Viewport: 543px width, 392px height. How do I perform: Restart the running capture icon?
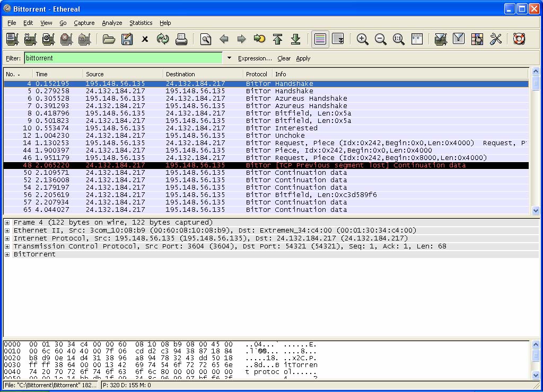click(x=84, y=39)
